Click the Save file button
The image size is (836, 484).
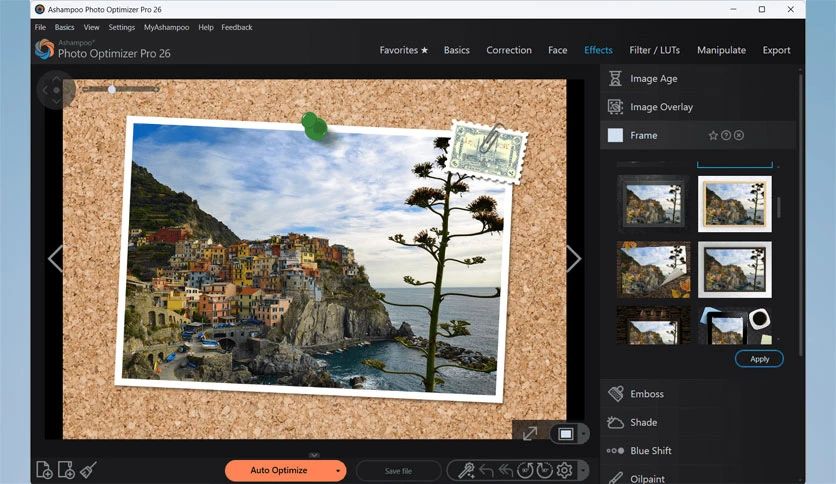(398, 471)
